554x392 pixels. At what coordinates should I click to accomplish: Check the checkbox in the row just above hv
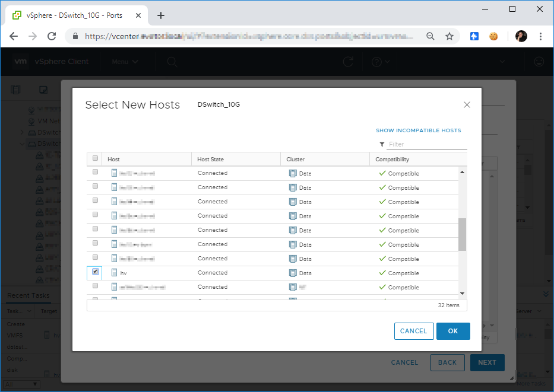[95, 257]
